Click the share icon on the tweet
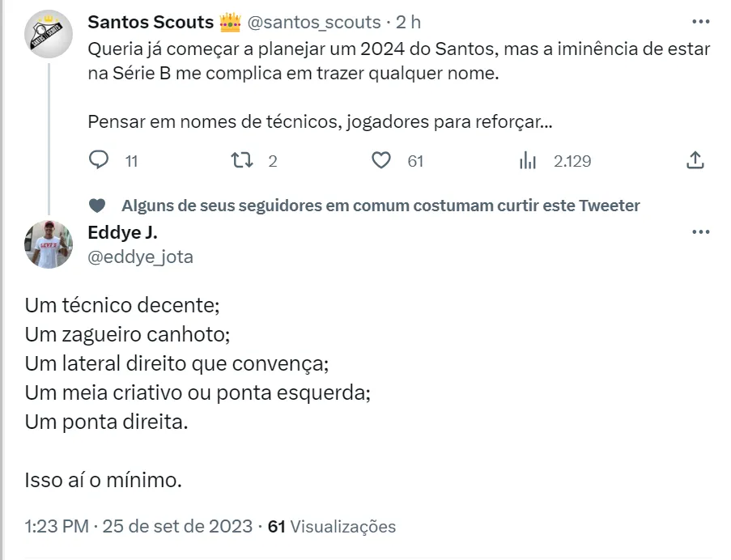This screenshot has height=560, width=731. pos(695,160)
